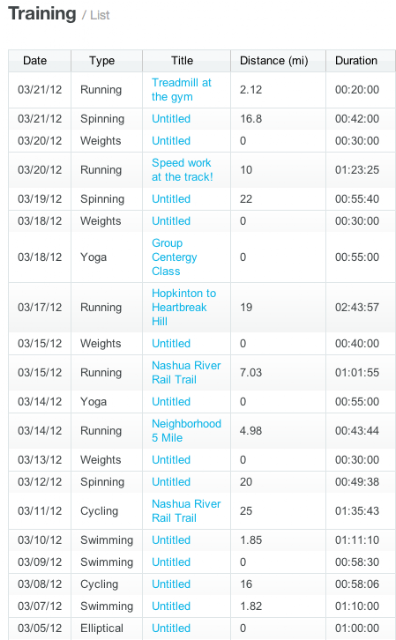Screen dimensions: 396x640
Task: Sort by the Distance (mi) column header
Action: tap(274, 61)
